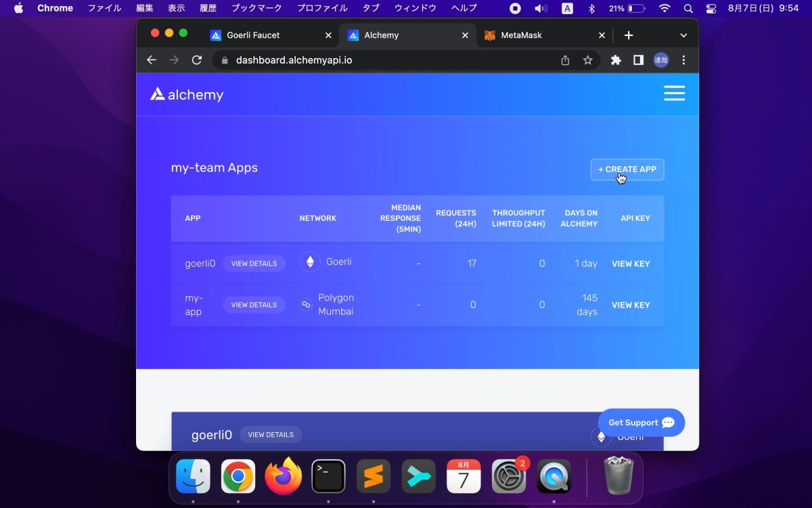Close the MetaMask tab
The height and width of the screenshot is (508, 812).
click(x=602, y=35)
